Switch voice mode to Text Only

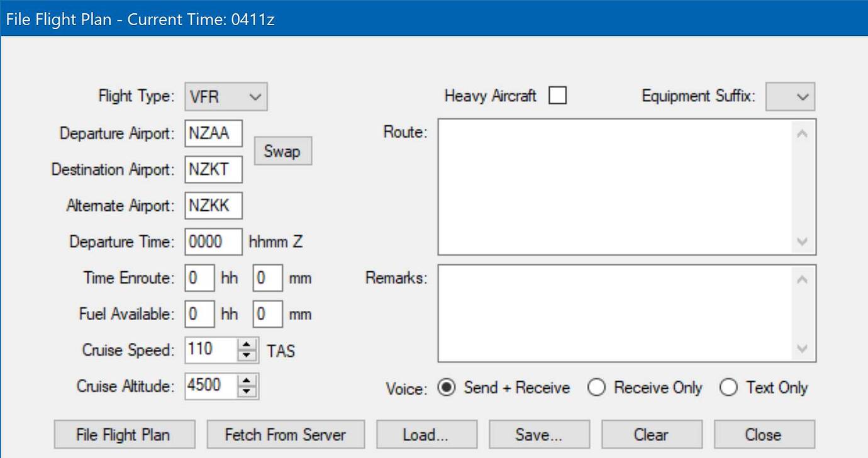point(729,388)
